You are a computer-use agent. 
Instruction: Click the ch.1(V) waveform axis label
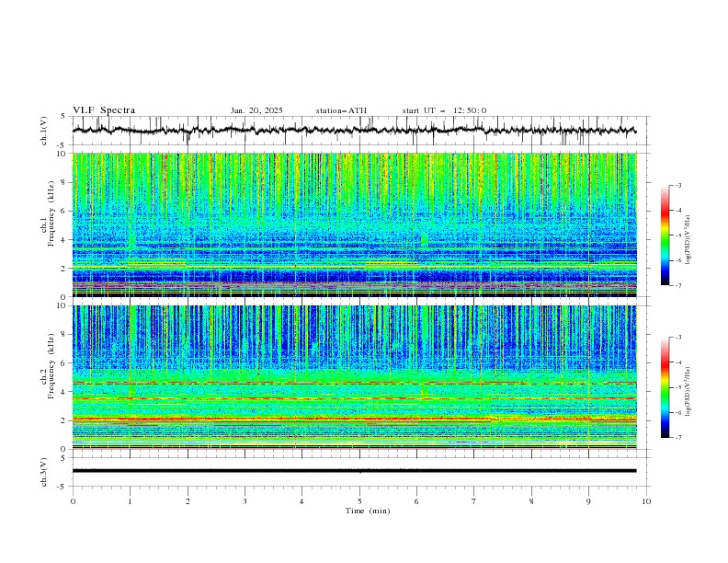coord(44,131)
